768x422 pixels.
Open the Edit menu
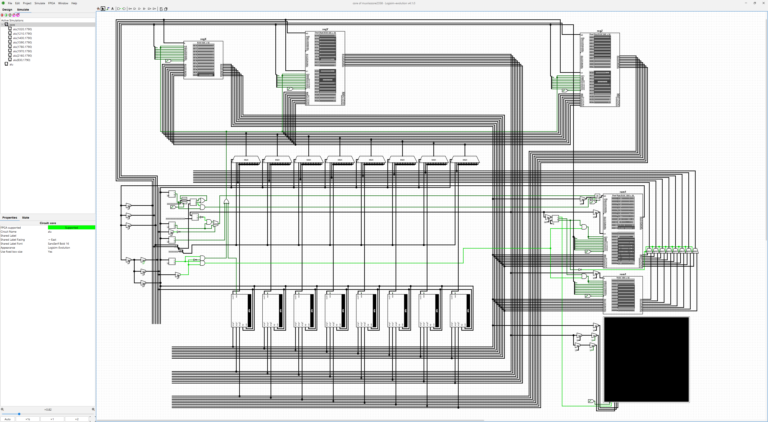pyautogui.click(x=17, y=3)
